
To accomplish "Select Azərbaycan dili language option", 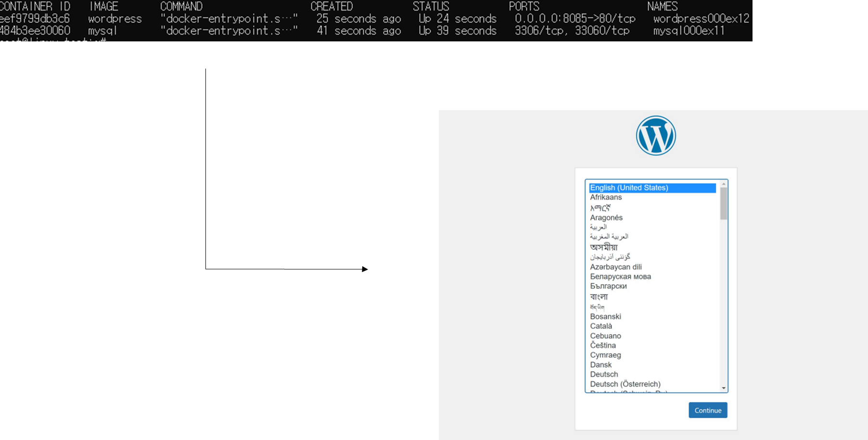I will pyautogui.click(x=616, y=267).
